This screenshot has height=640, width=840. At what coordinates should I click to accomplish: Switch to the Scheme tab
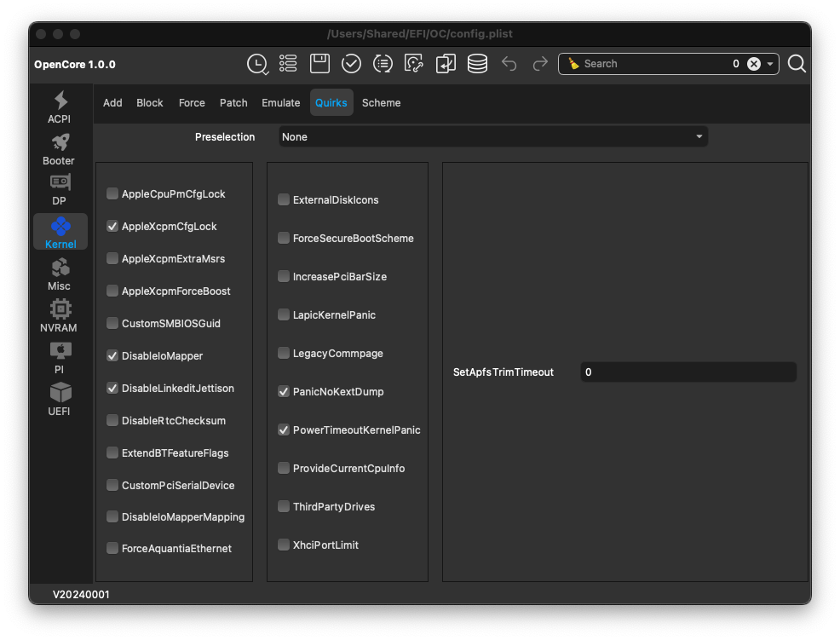(x=381, y=102)
